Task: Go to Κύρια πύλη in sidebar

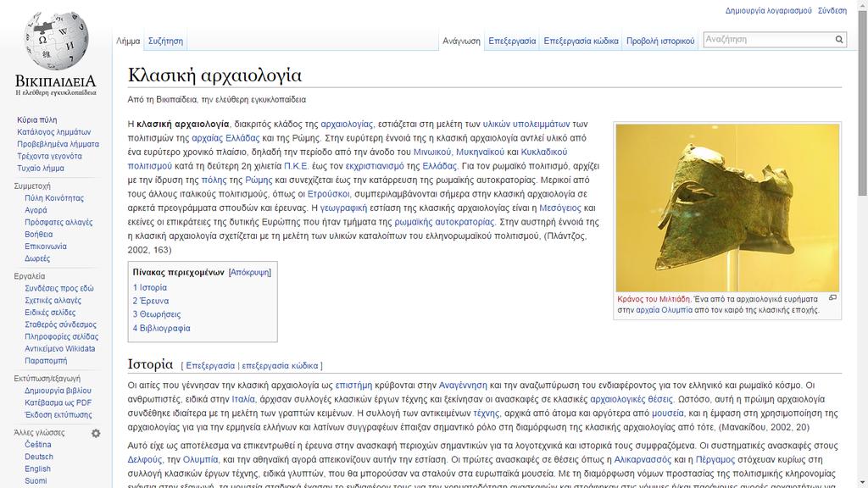Action: pos(36,119)
